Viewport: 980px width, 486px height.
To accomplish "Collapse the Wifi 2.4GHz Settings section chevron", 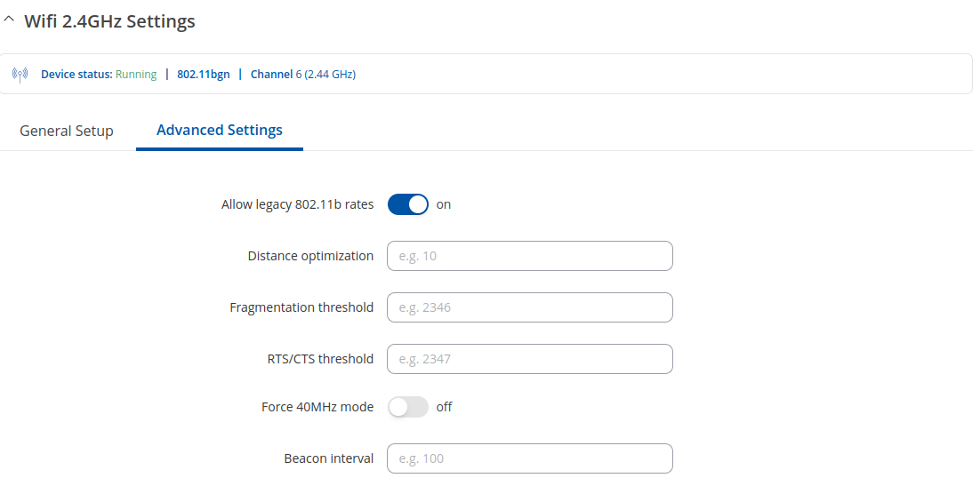I will point(9,21).
